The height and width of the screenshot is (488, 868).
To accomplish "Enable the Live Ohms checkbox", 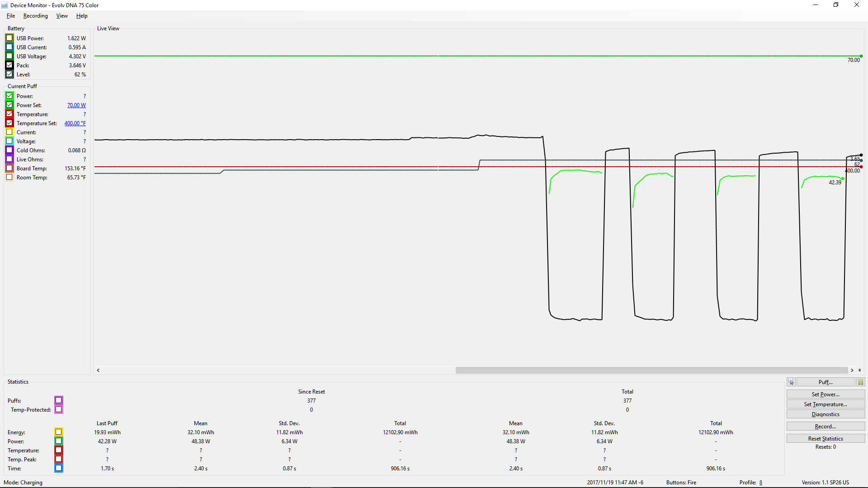I will coord(9,159).
